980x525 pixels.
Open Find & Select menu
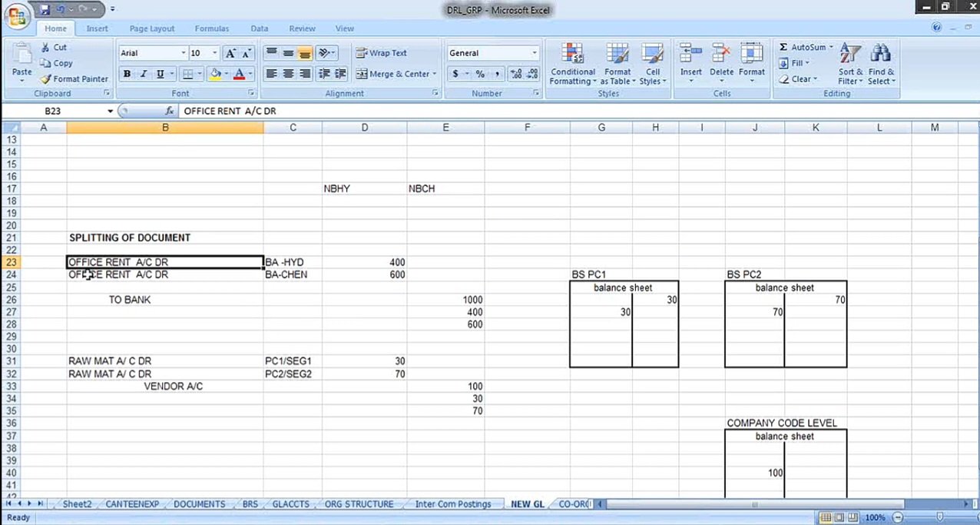coord(882,64)
